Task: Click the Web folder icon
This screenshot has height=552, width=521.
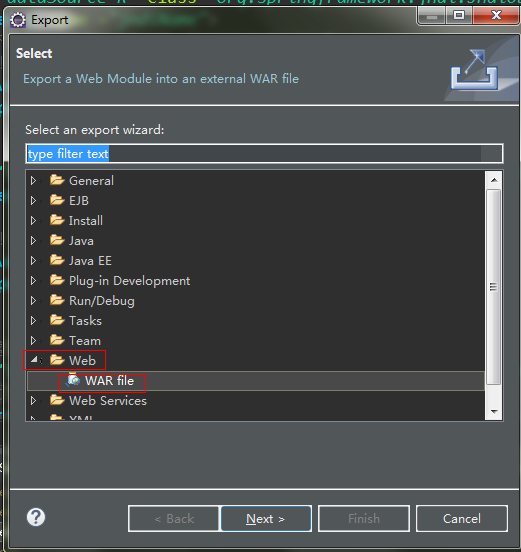Action: (57, 360)
